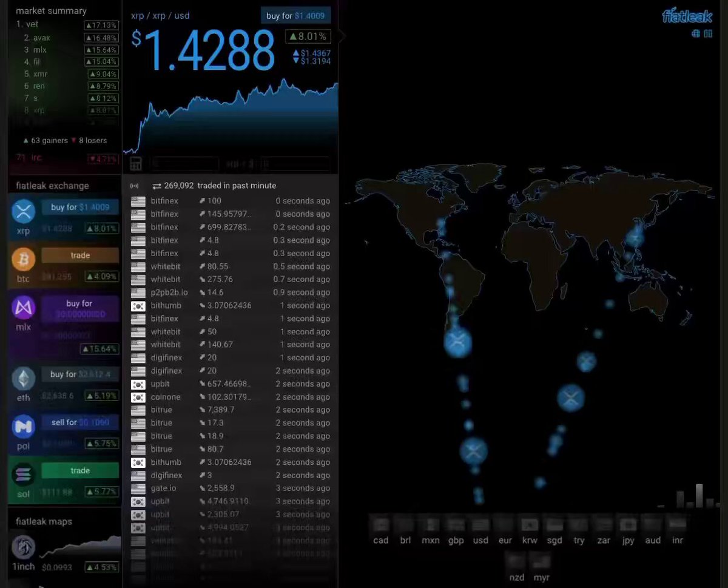Select the jpy currency flag
This screenshot has width=728, height=588.
point(628,525)
